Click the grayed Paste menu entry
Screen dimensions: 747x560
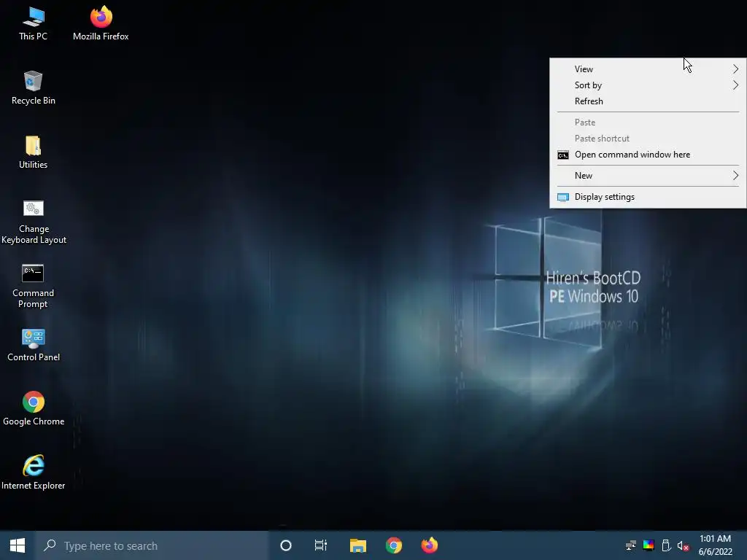pyautogui.click(x=648, y=122)
